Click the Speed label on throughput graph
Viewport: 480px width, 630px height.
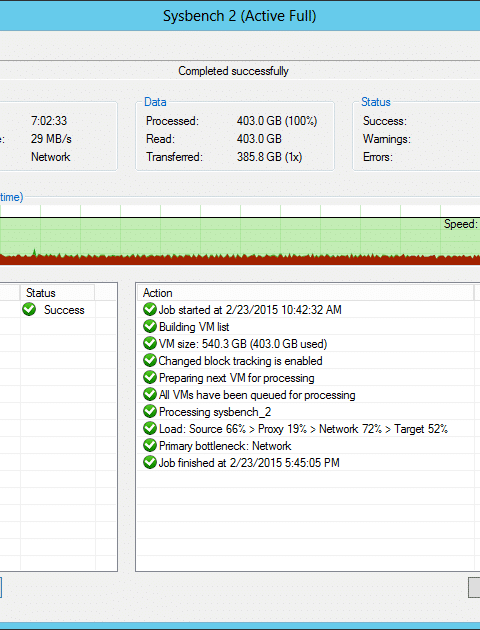click(x=461, y=224)
